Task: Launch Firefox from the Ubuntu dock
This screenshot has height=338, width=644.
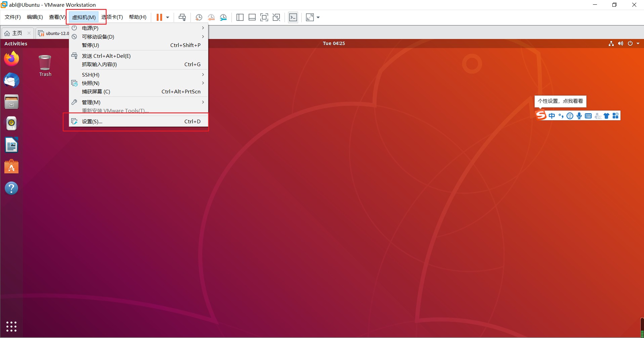Action: pos(11,59)
